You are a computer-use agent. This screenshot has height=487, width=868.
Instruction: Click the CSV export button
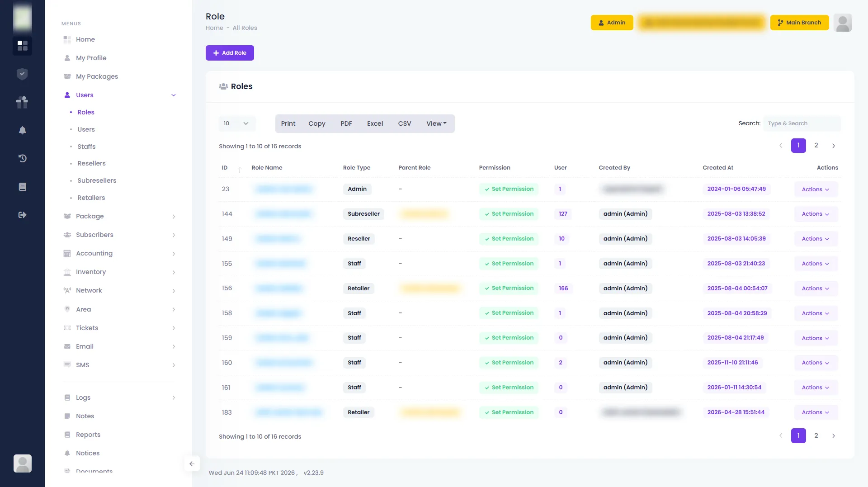pyautogui.click(x=405, y=123)
